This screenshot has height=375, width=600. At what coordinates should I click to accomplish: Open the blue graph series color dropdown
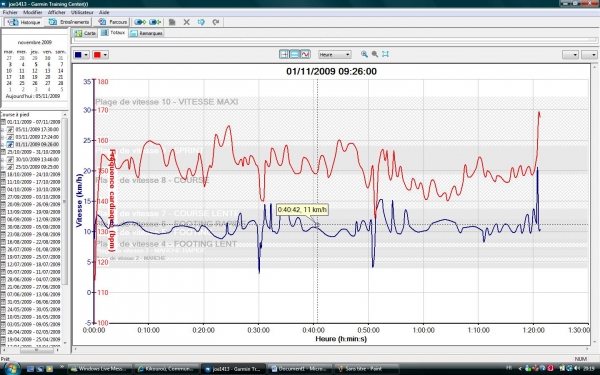point(82,55)
